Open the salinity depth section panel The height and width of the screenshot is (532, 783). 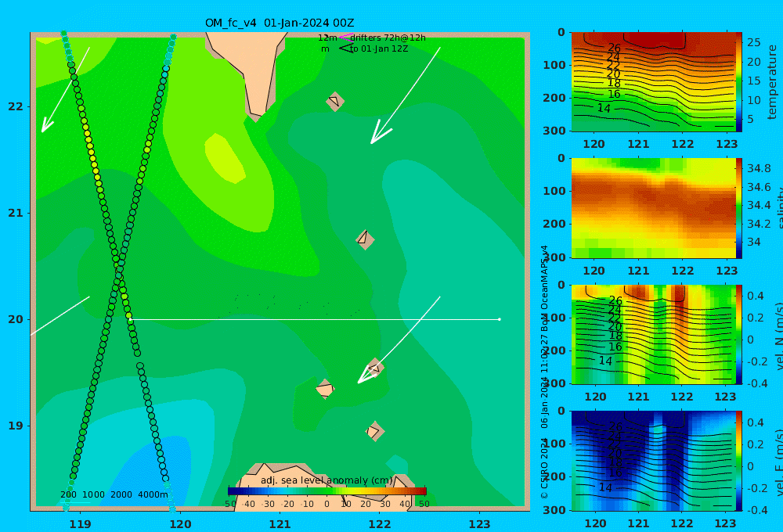click(653, 208)
